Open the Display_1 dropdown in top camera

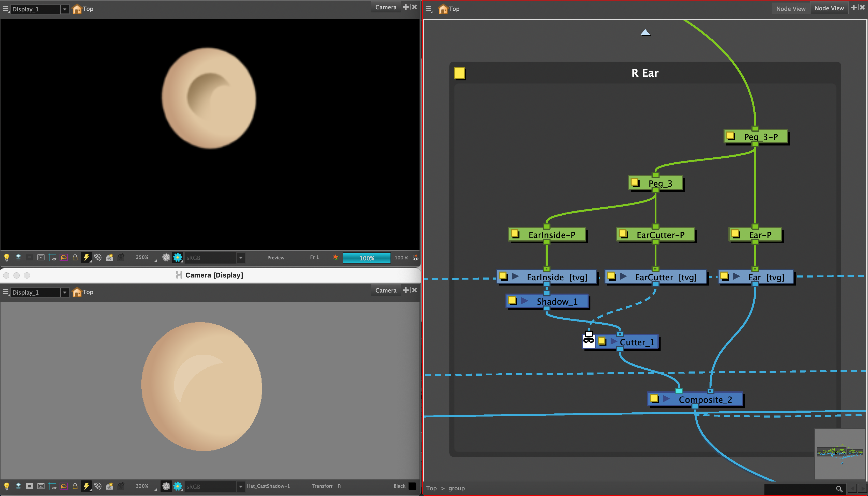pos(64,9)
